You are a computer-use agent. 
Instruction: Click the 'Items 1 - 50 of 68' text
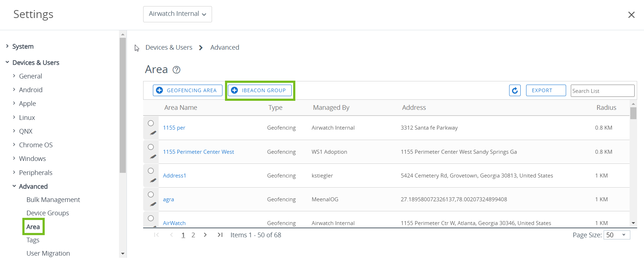pyautogui.click(x=256, y=235)
